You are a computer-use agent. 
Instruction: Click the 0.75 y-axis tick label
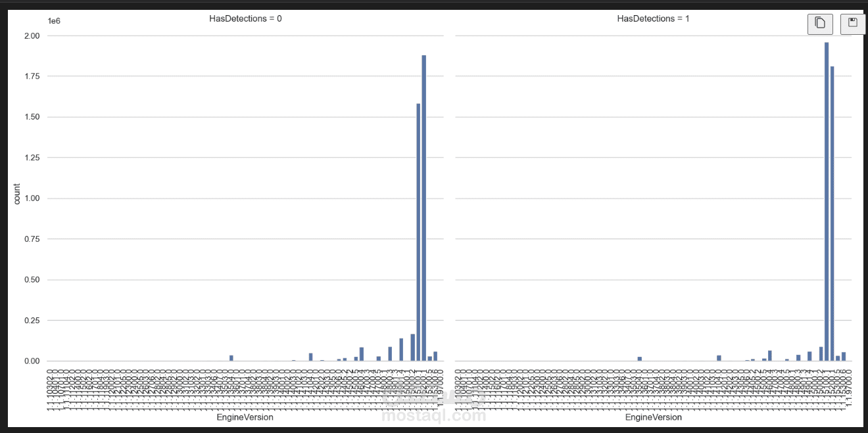pos(32,239)
